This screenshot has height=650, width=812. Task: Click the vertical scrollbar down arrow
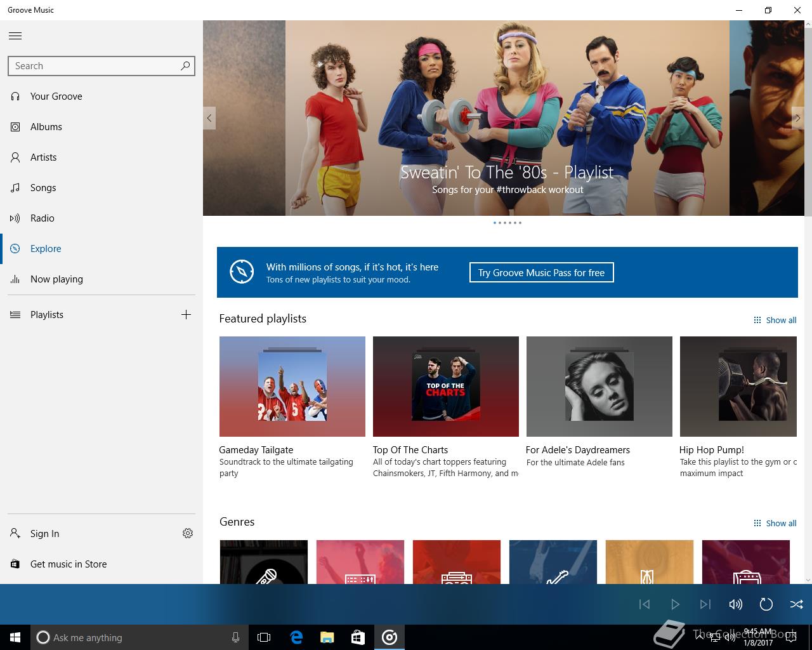[x=808, y=580]
